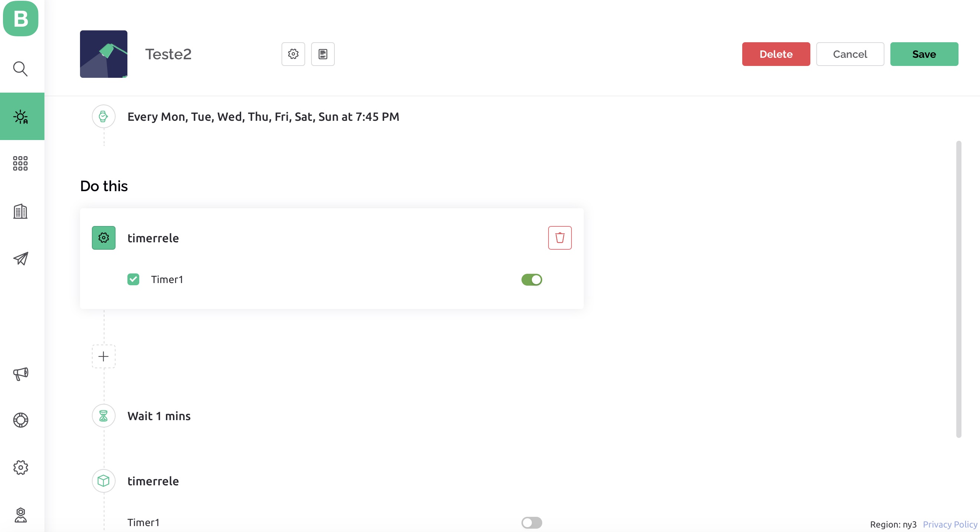Click the lower 'timerrele' step title

point(153,481)
